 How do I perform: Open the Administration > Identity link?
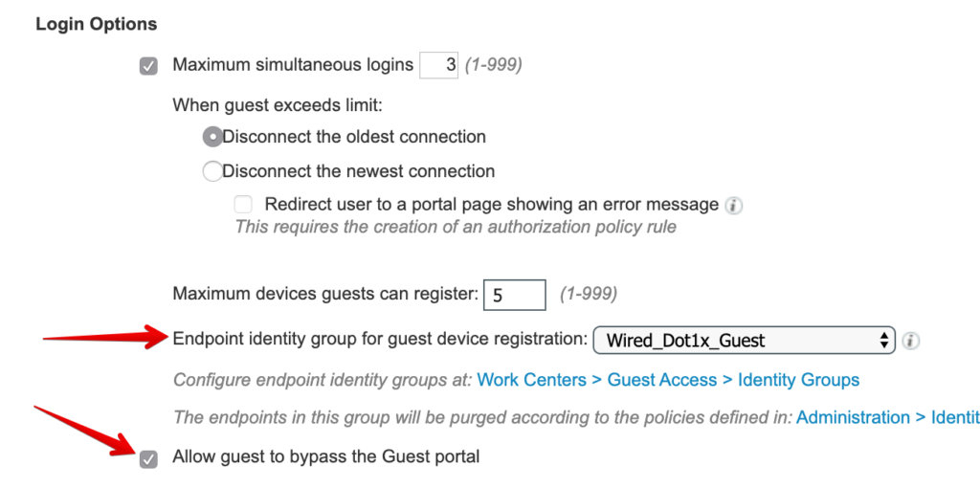pyautogui.click(x=887, y=417)
